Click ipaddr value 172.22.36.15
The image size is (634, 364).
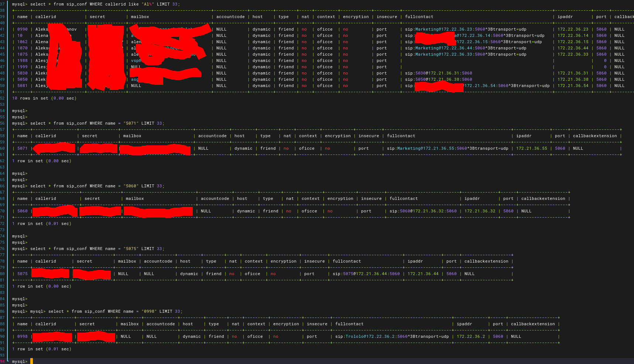[x=573, y=42]
